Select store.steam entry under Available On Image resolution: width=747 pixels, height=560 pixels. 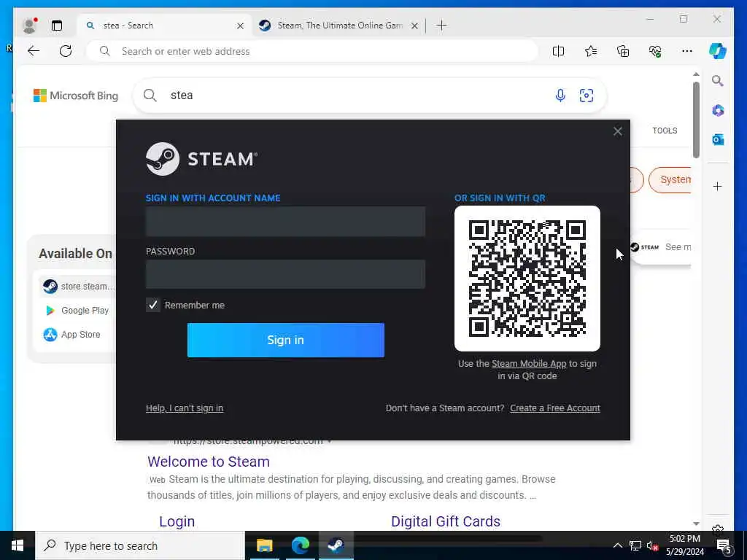(x=78, y=286)
